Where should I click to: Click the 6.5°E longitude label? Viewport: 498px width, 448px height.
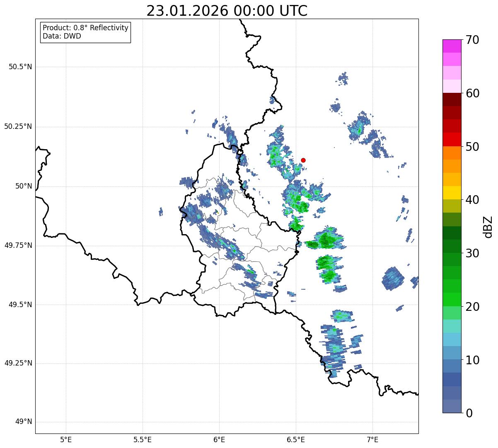click(296, 440)
